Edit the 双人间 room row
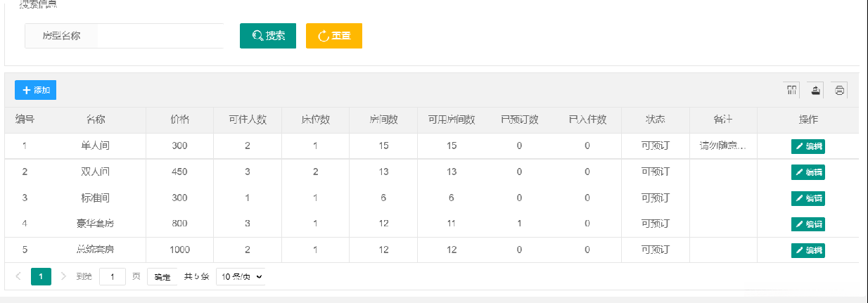The image size is (868, 303). coord(808,172)
